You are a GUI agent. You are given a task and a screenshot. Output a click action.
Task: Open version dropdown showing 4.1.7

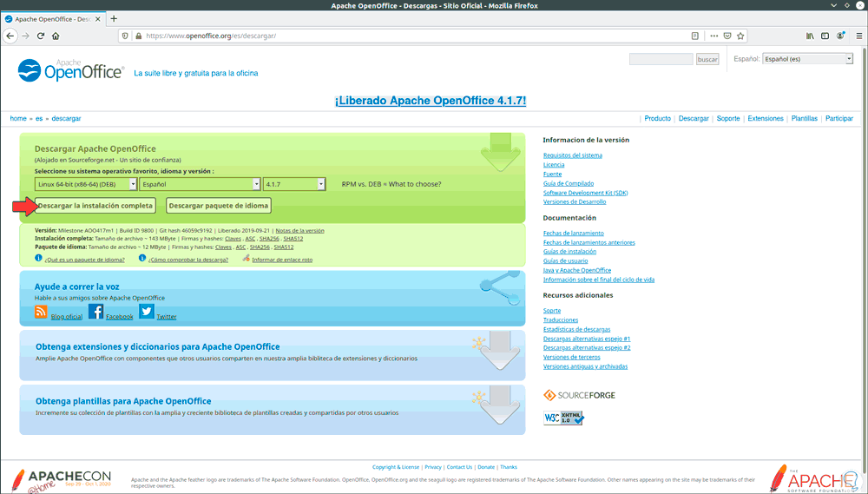[x=294, y=184]
